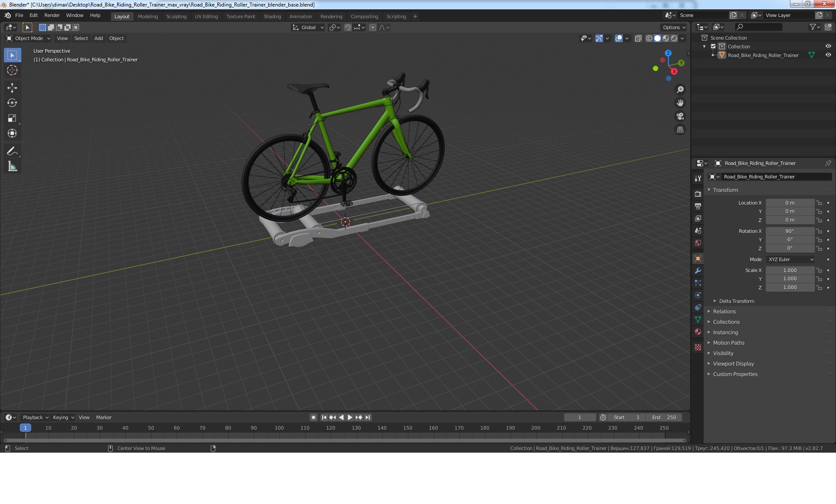
Task: Switch to the Modeling workspace tab
Action: click(x=148, y=17)
